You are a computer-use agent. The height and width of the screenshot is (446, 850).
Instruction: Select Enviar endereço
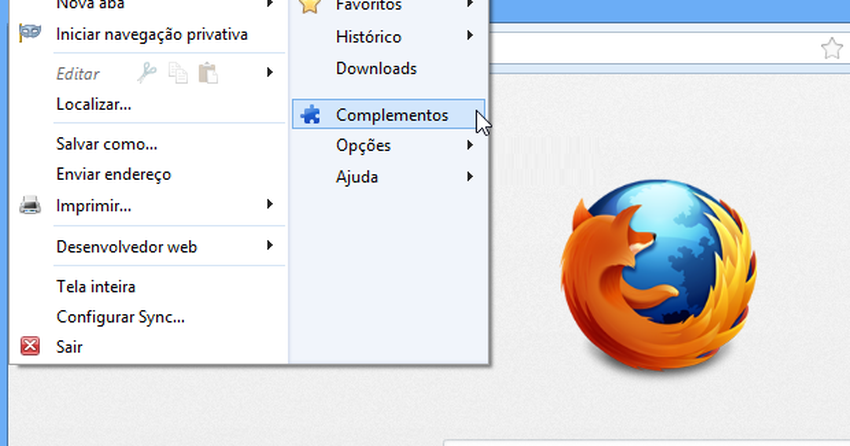click(x=114, y=174)
